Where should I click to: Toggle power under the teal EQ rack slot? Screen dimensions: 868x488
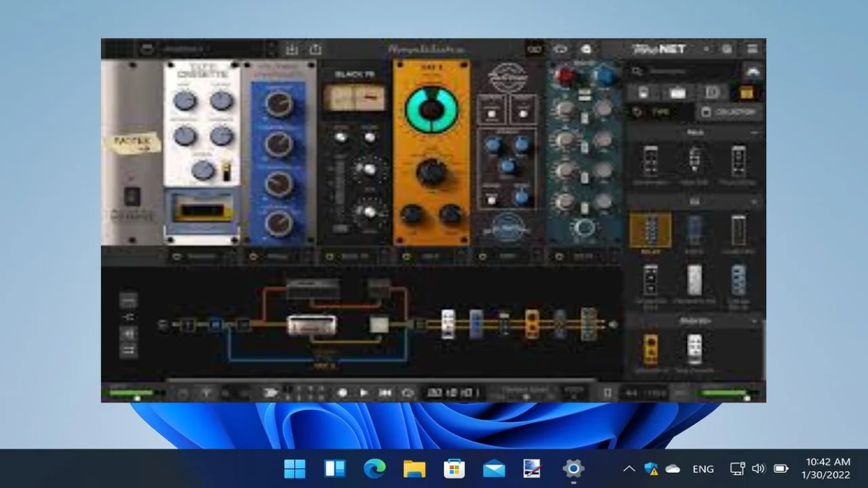click(560, 257)
